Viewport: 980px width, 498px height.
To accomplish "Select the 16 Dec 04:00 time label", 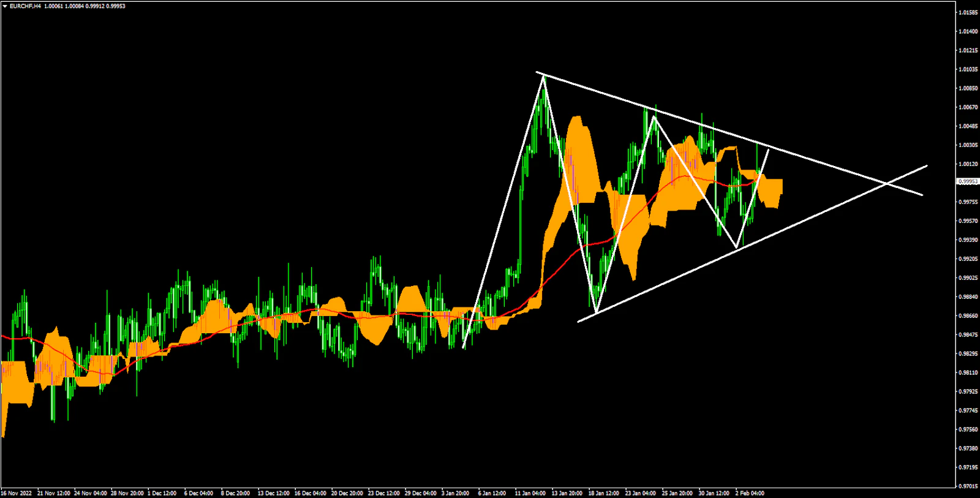I will pyautogui.click(x=310, y=493).
